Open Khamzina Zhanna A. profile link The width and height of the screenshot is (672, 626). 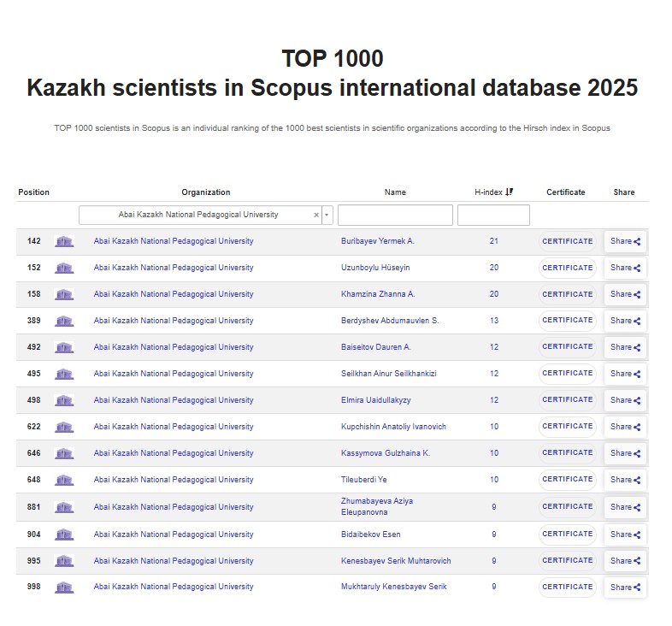[x=378, y=294]
